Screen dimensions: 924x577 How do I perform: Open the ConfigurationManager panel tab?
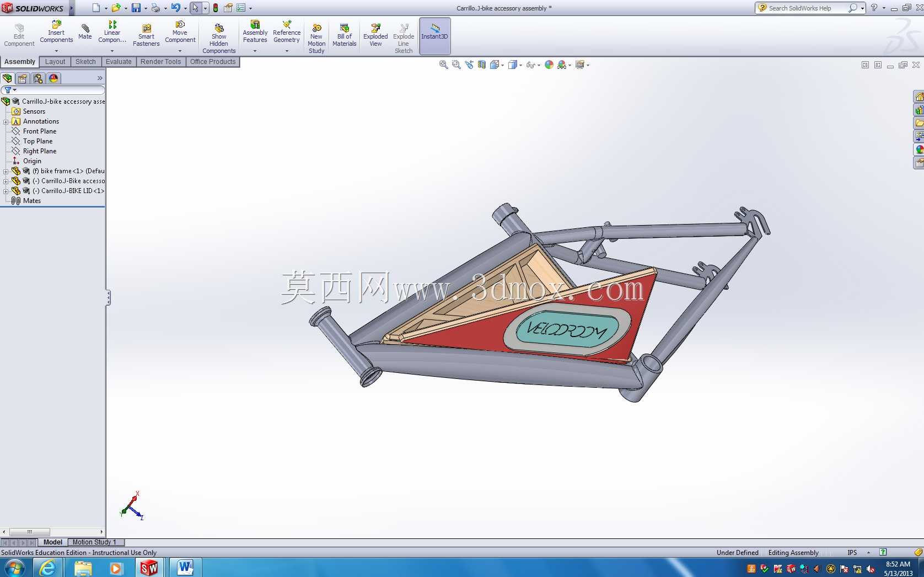pos(38,78)
